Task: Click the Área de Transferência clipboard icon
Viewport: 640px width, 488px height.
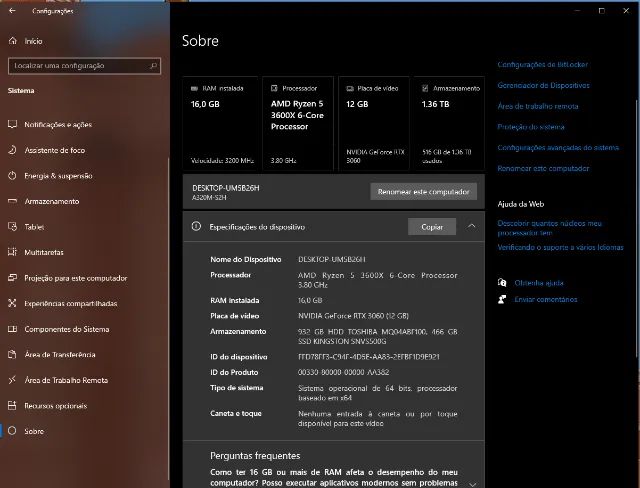Action: pyautogui.click(x=13, y=355)
